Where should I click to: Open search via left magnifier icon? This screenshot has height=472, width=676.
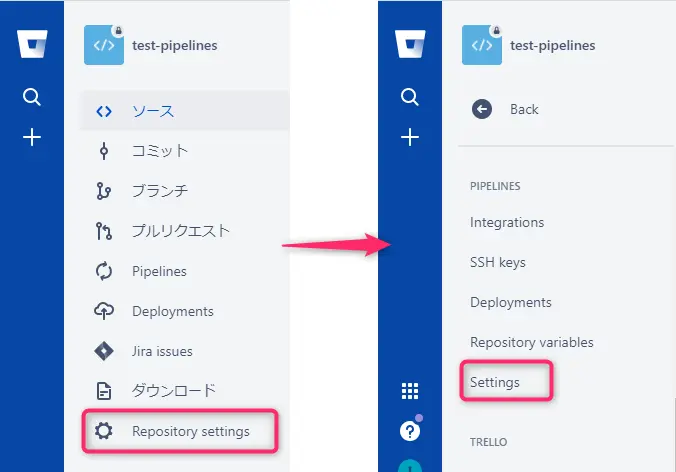[x=32, y=97]
